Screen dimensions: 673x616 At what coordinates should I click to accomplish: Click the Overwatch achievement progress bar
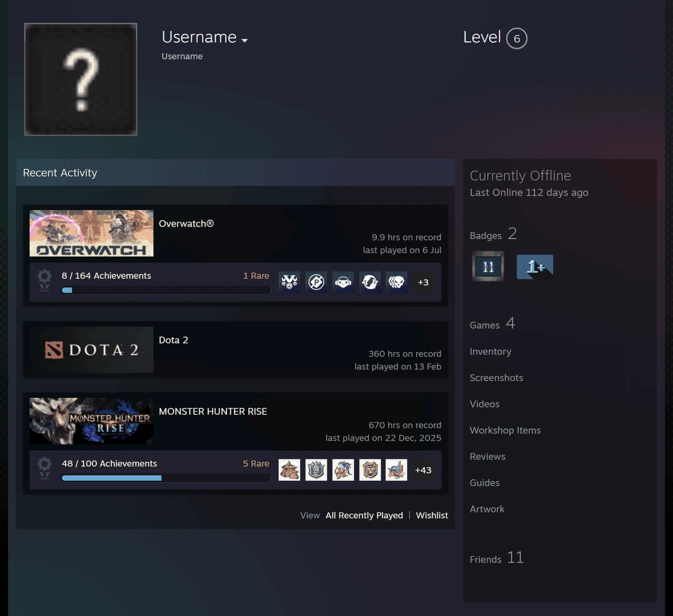(166, 290)
